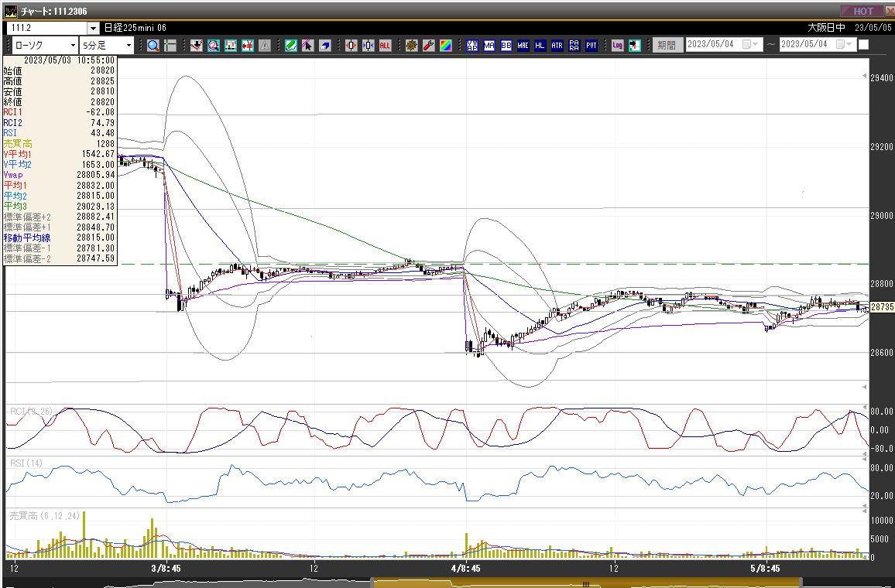
Task: Click the 3/8:45 time axis label
Action: (166, 568)
